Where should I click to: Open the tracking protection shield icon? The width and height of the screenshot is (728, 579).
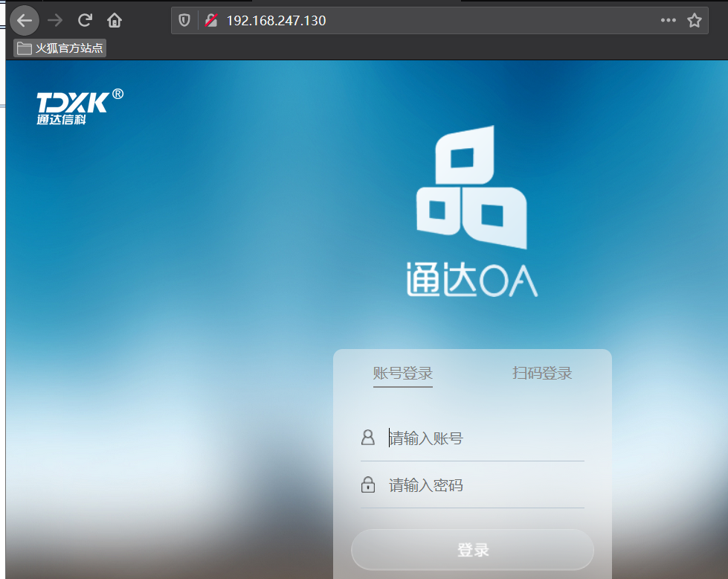pyautogui.click(x=184, y=20)
